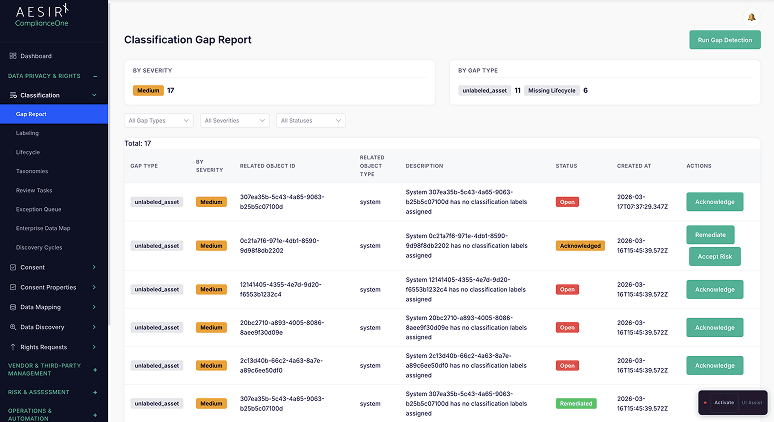774x422 pixels.
Task: Open the All Gap Types dropdown
Action: (160, 120)
